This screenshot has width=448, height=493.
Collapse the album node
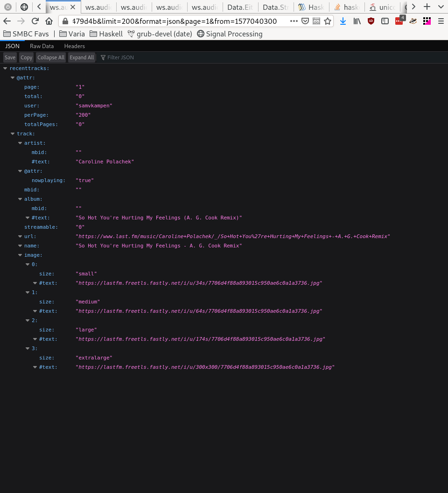[20, 199]
